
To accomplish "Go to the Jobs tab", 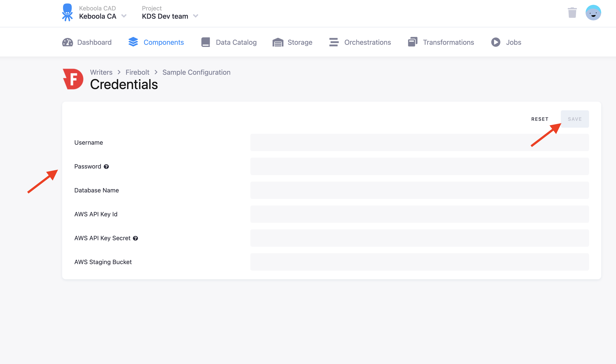I will [506, 42].
